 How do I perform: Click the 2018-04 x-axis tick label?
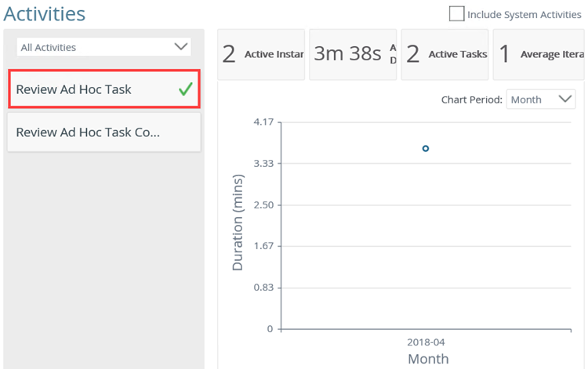pyautogui.click(x=426, y=342)
